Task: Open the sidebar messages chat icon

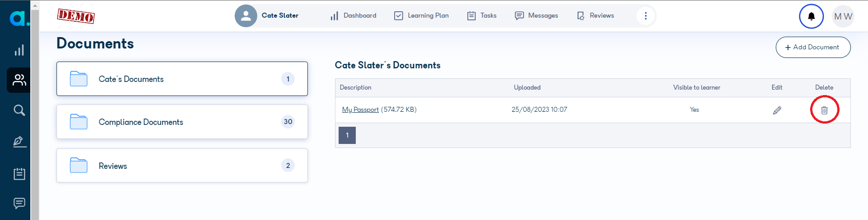Action: (19, 203)
